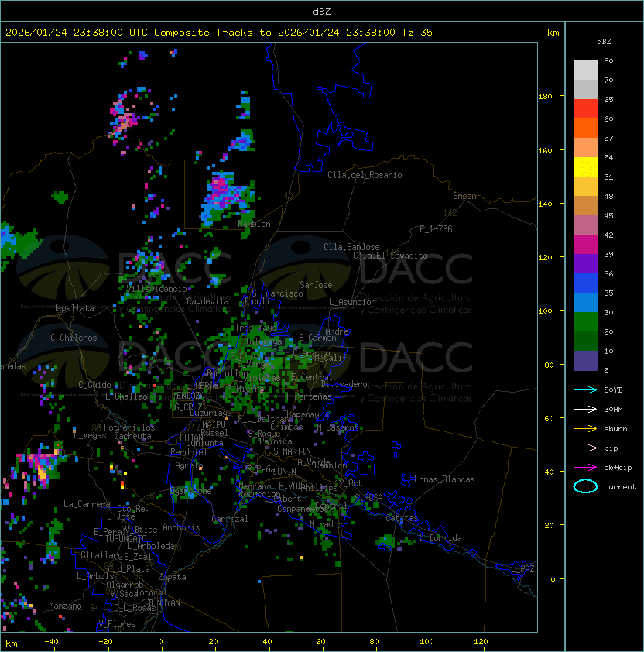The image size is (644, 652).
Task: Pick the green swatch between 30 and 20 dBZ
Action: (585, 322)
